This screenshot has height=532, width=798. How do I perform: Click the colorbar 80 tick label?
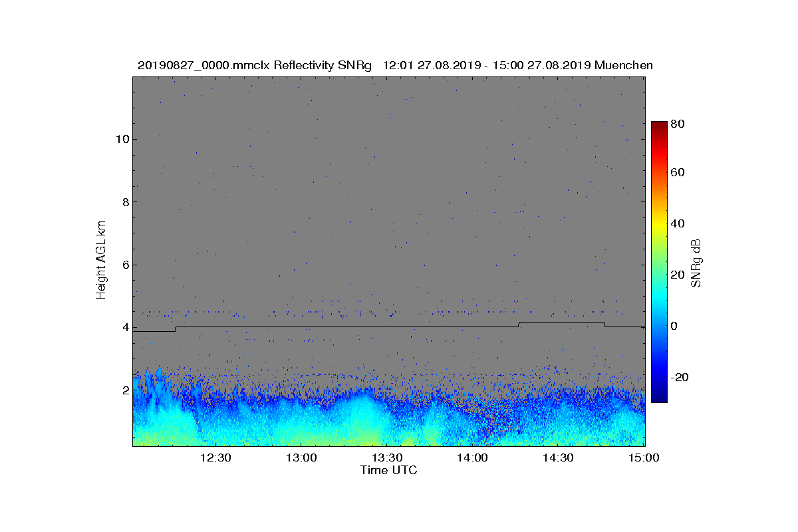[679, 124]
